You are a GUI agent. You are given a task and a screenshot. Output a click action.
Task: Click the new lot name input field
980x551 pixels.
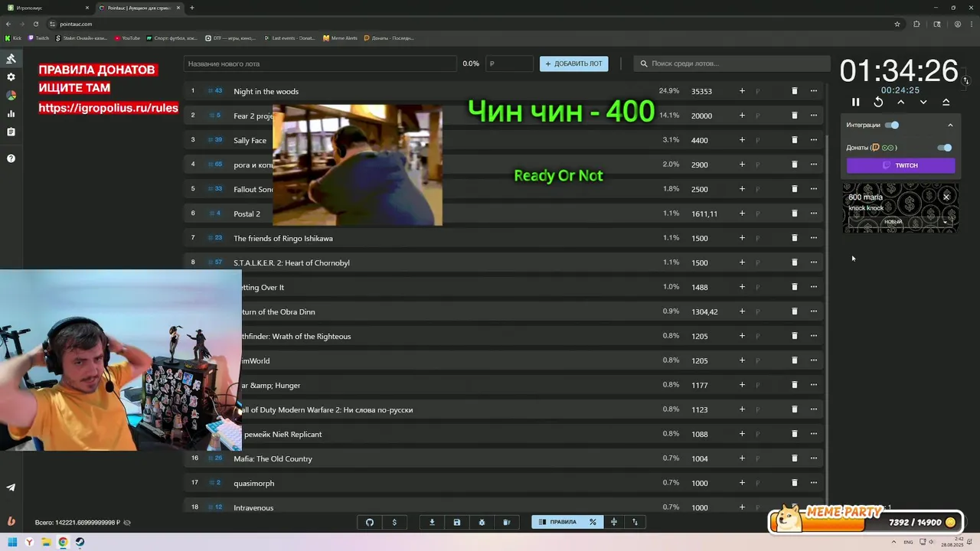[319, 64]
